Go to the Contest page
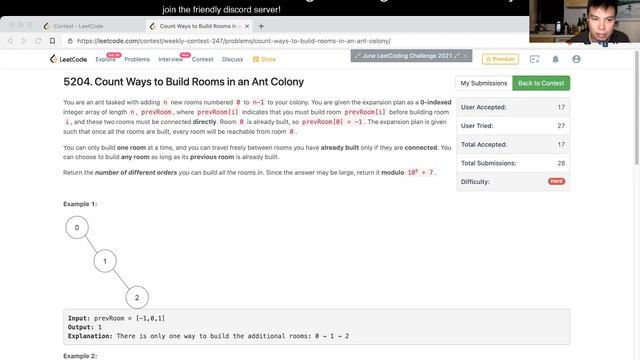Screen dimensions: 640x360 [202, 59]
